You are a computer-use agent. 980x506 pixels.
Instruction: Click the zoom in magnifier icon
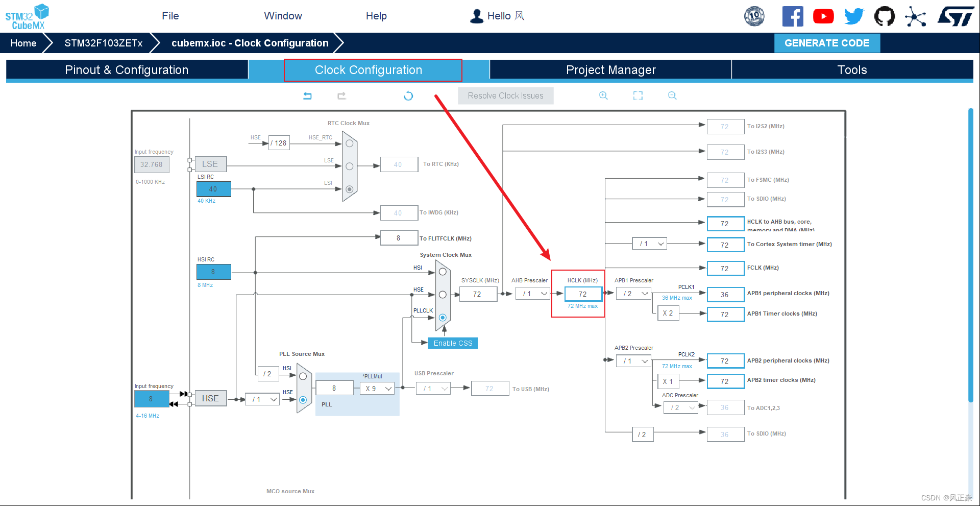pyautogui.click(x=603, y=95)
